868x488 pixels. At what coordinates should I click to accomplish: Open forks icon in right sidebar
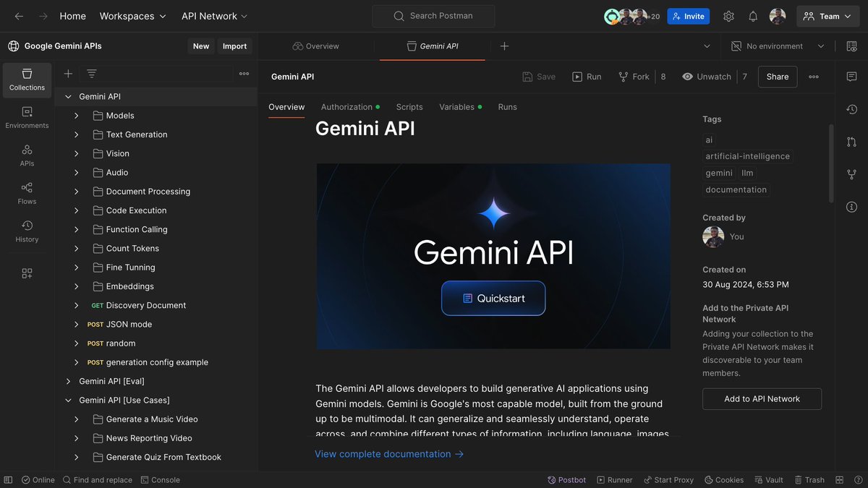[x=851, y=174]
